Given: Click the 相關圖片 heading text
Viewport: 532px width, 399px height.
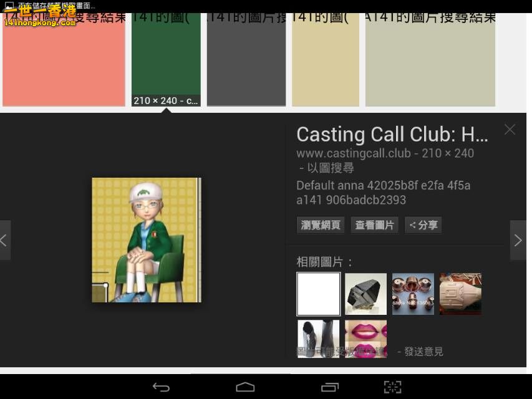Looking at the screenshot, I should (324, 262).
